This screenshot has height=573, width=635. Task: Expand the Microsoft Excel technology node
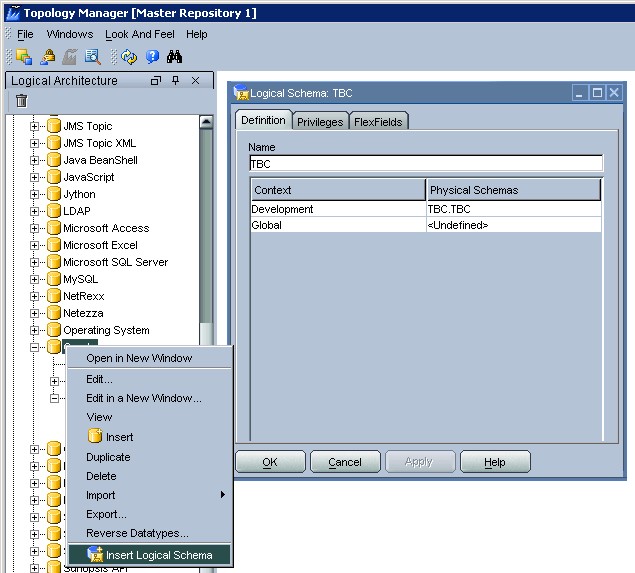click(35, 245)
